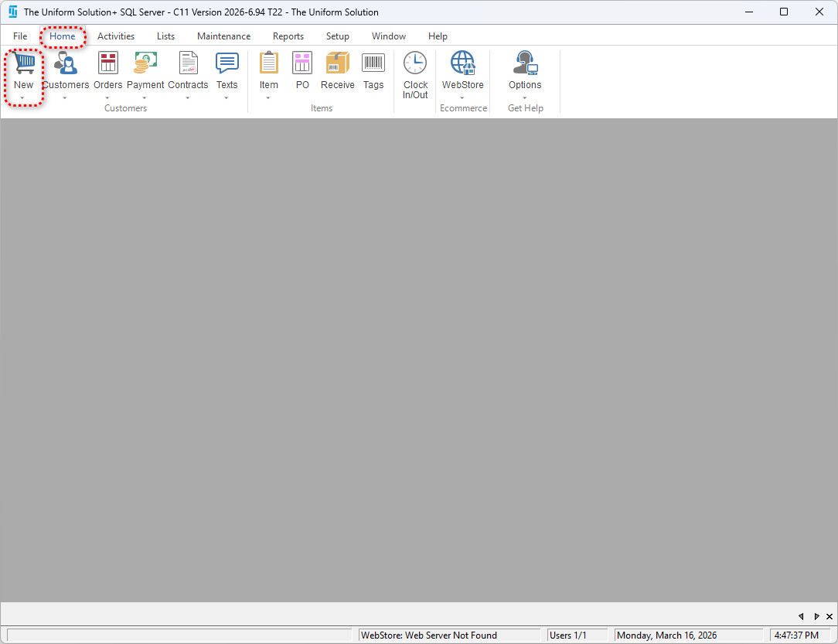
Task: Open the File menu
Action: coord(20,36)
